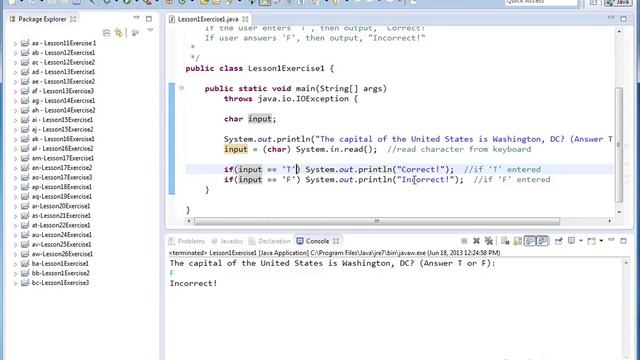Pin the Console view
Image resolution: width=640 pixels, height=360 pixels.
click(x=558, y=241)
